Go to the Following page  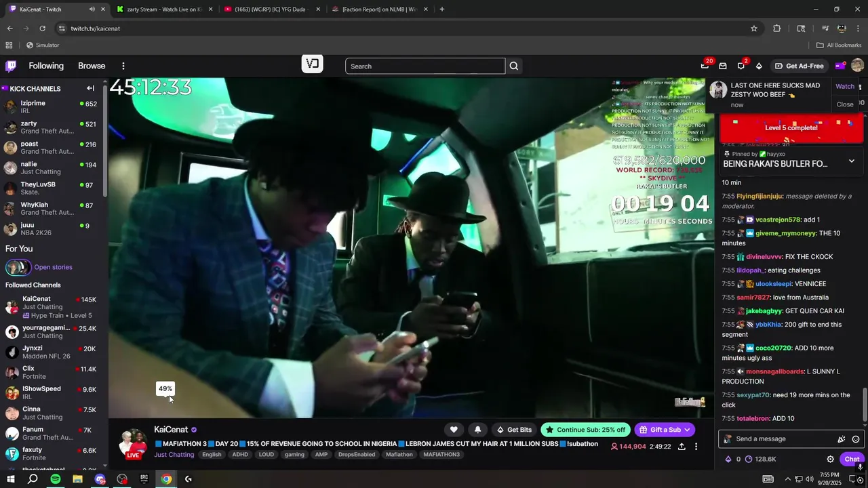pyautogui.click(x=46, y=66)
